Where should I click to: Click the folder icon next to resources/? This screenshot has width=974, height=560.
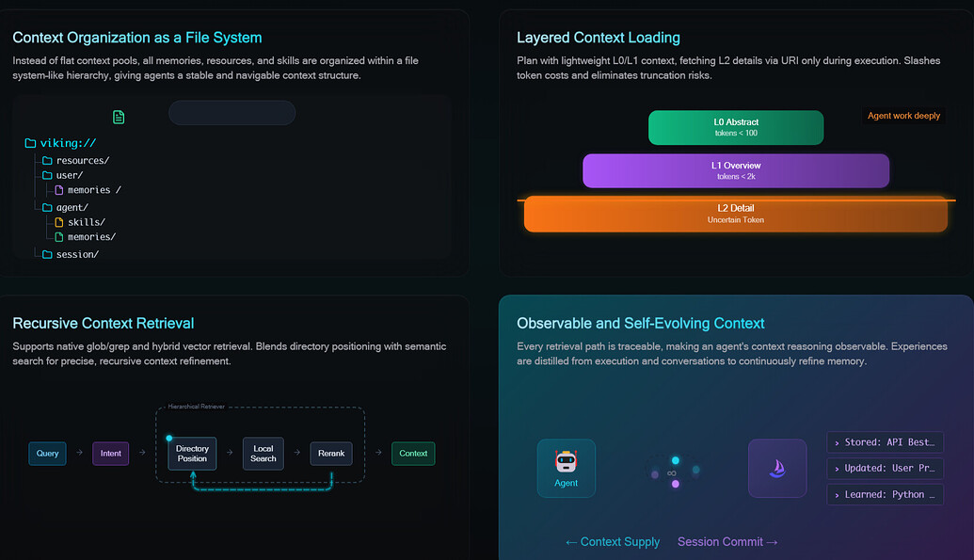tap(47, 160)
